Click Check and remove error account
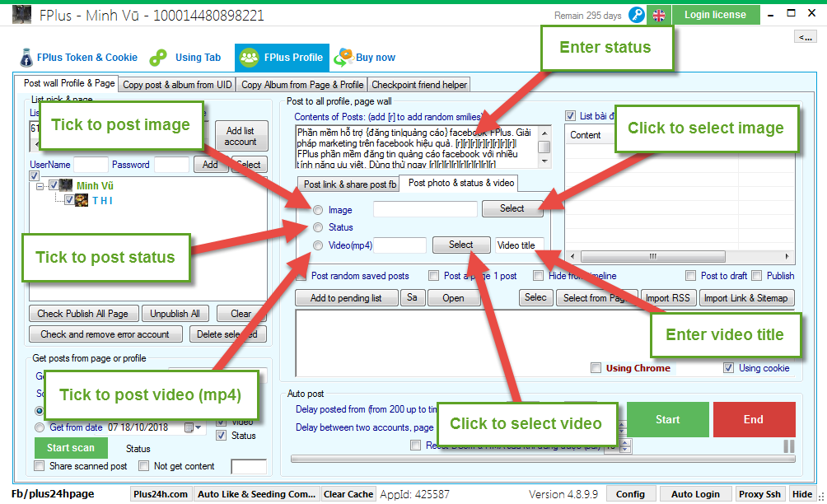Image resolution: width=827 pixels, height=504 pixels. (x=105, y=334)
